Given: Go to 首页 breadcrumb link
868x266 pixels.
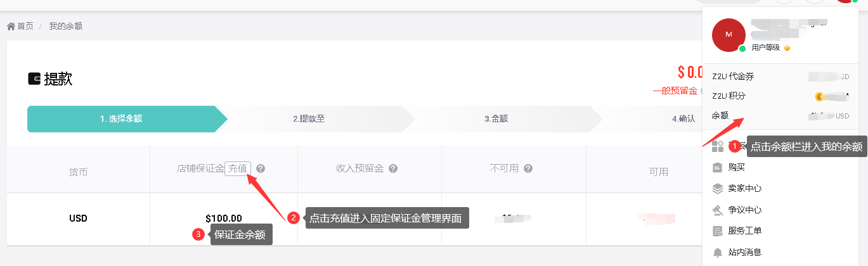Looking at the screenshot, I should click(25, 27).
